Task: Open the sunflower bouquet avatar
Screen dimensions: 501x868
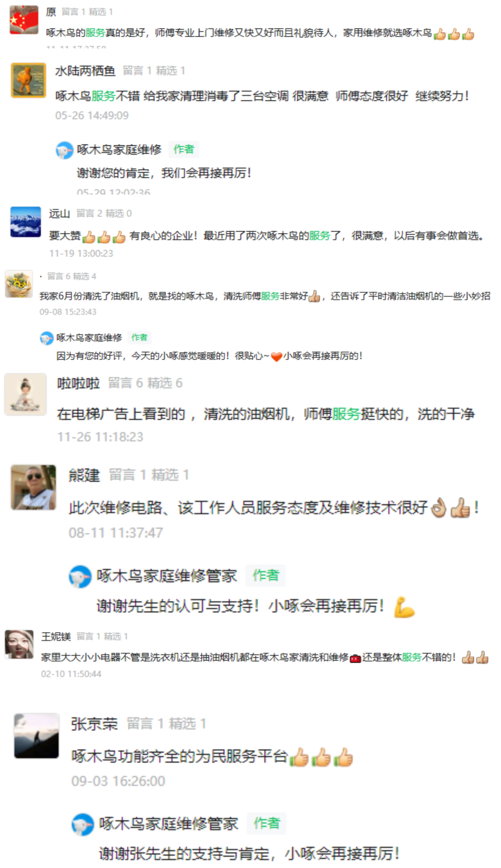Action: click(x=19, y=284)
